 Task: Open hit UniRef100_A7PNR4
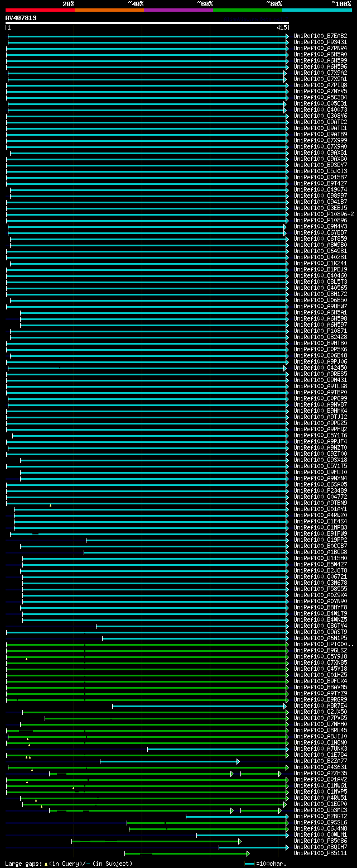coord(320,48)
